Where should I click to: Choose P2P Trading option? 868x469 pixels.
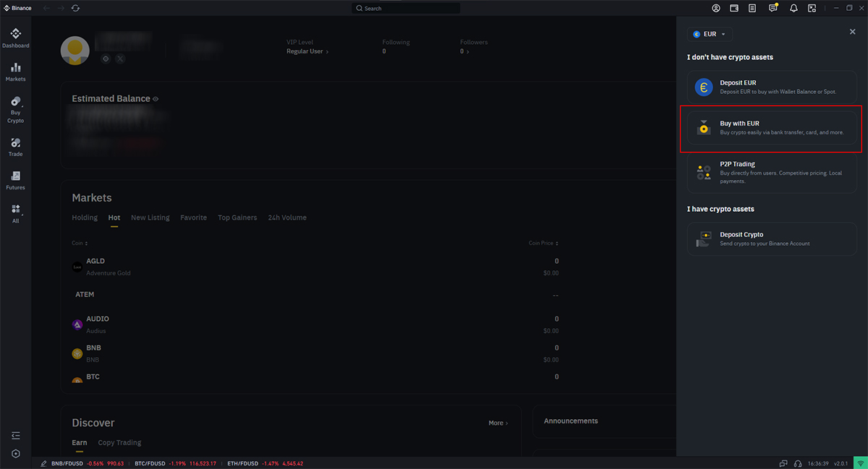coord(772,173)
